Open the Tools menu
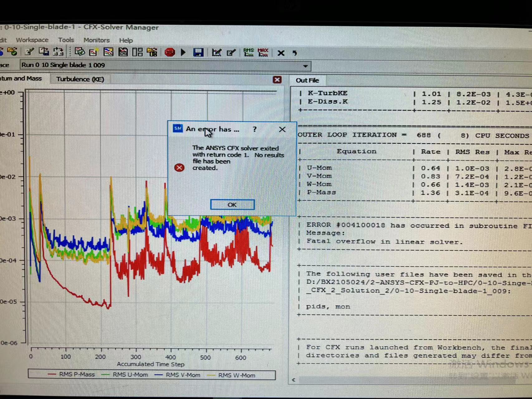Viewport: 532px width, 399px height. coord(66,40)
